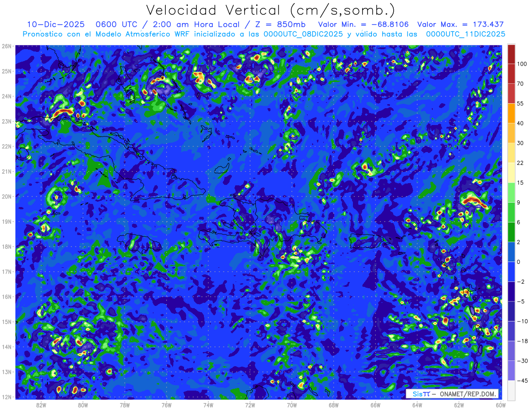Click the '20N' latitude axis label
The image size is (532, 411).
7,196
